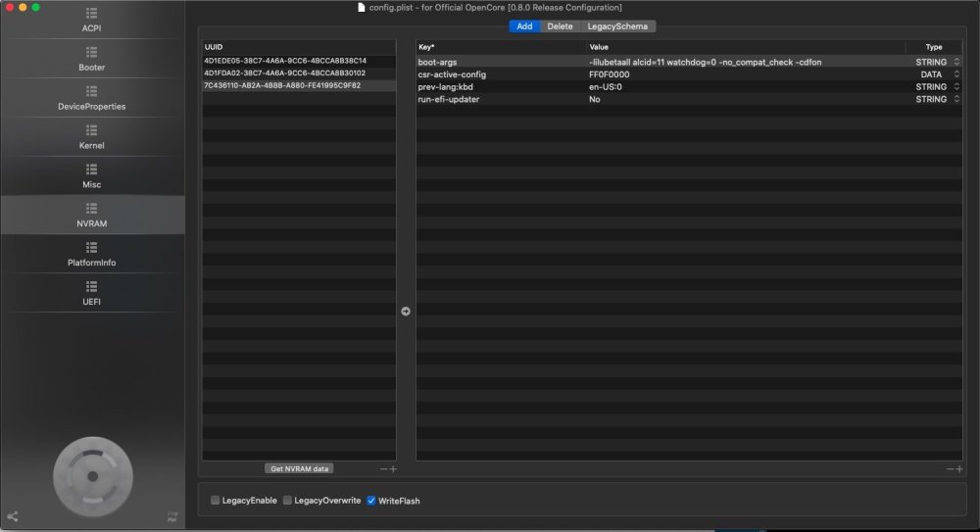Click the share icon in sidebar corner
Image resolution: width=980 pixels, height=532 pixels.
13,516
